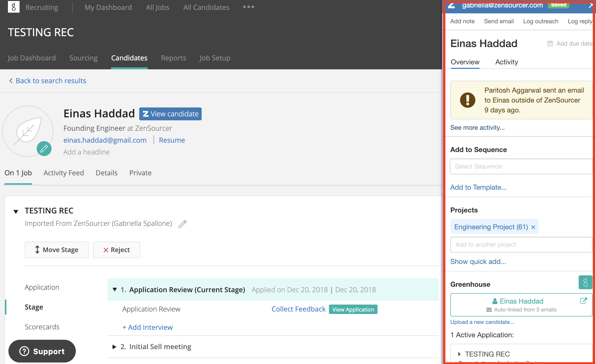596x364 pixels.
Task: Click See more activity link
Action: 477,128
